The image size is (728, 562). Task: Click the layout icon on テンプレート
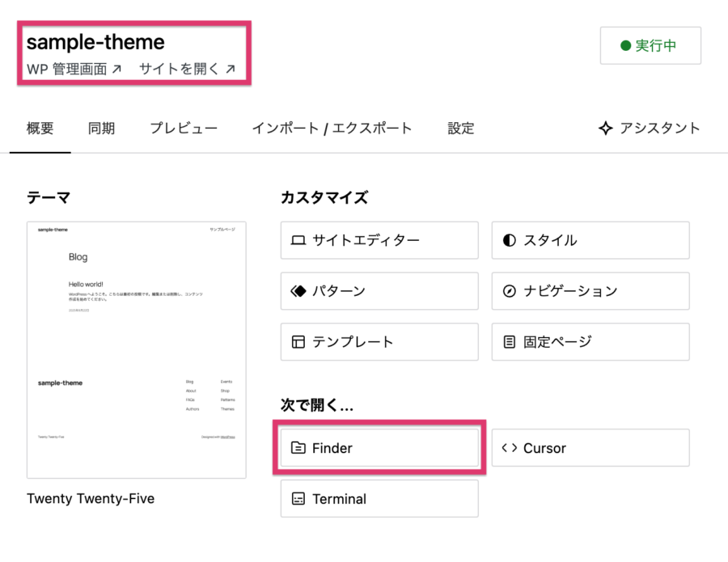point(298,342)
